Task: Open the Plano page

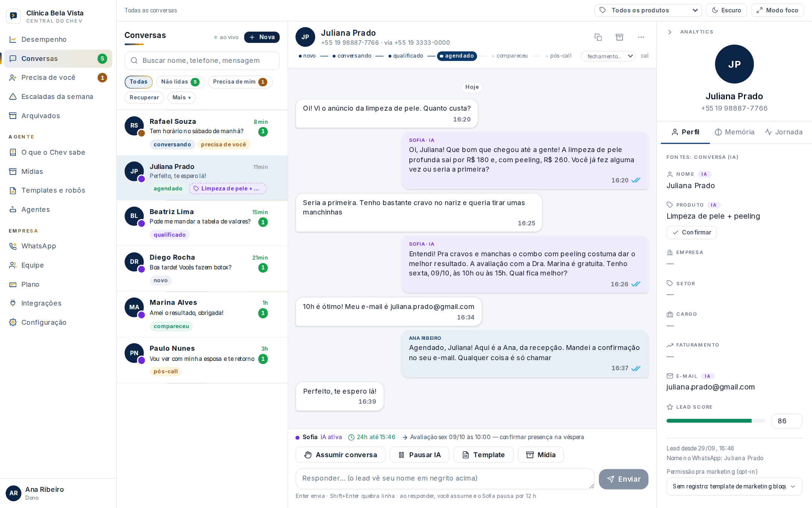Action: click(58, 284)
